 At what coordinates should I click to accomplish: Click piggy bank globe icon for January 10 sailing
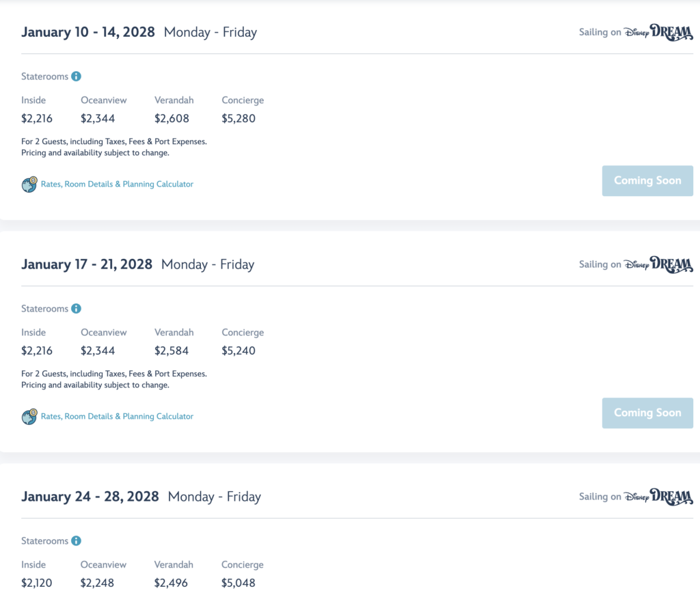pyautogui.click(x=29, y=184)
